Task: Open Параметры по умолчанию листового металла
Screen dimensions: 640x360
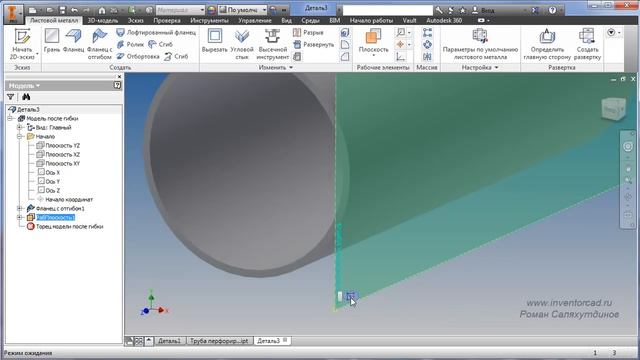Action: 480,44
